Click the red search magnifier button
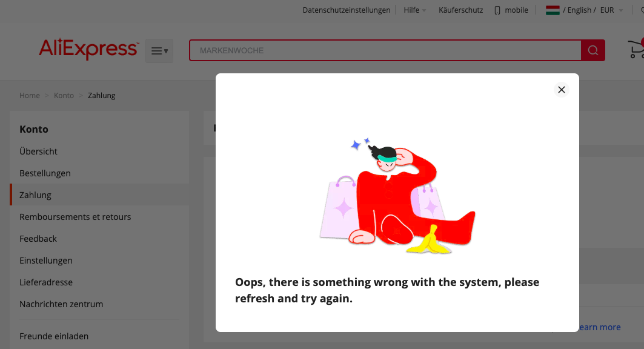The height and width of the screenshot is (349, 644). [593, 50]
